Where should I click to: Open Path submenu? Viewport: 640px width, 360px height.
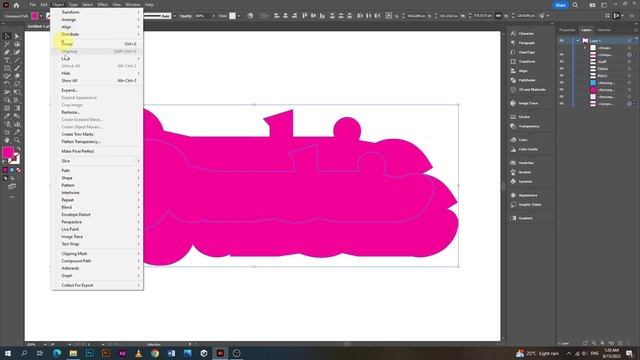97,171
